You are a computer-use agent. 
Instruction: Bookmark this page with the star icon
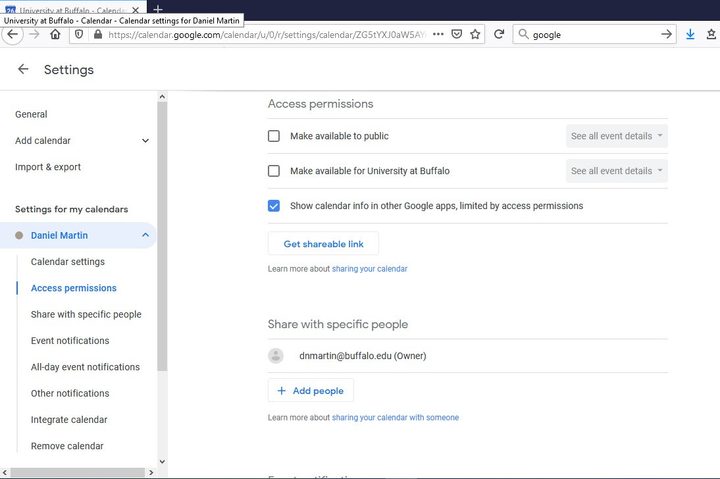(475, 34)
